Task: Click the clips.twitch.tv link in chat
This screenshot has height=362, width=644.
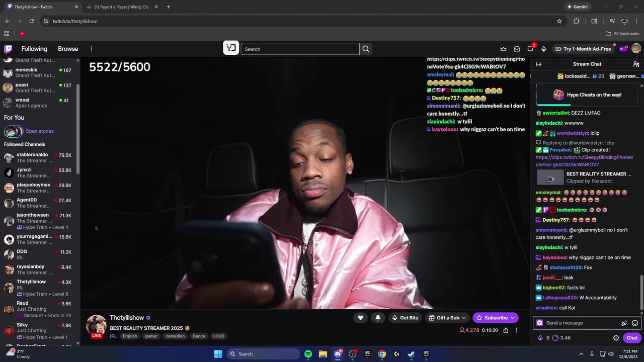Action: [585, 161]
